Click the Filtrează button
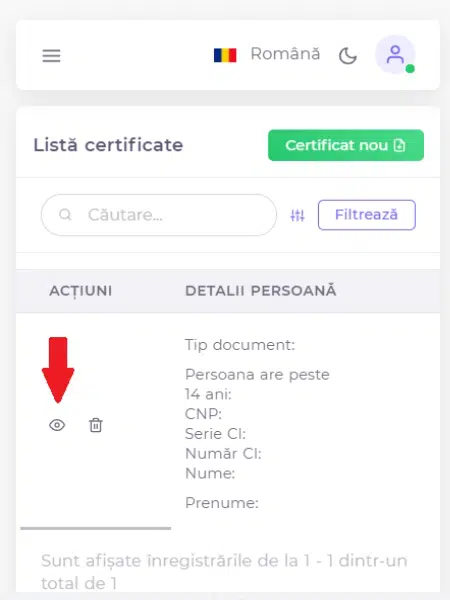 367,215
